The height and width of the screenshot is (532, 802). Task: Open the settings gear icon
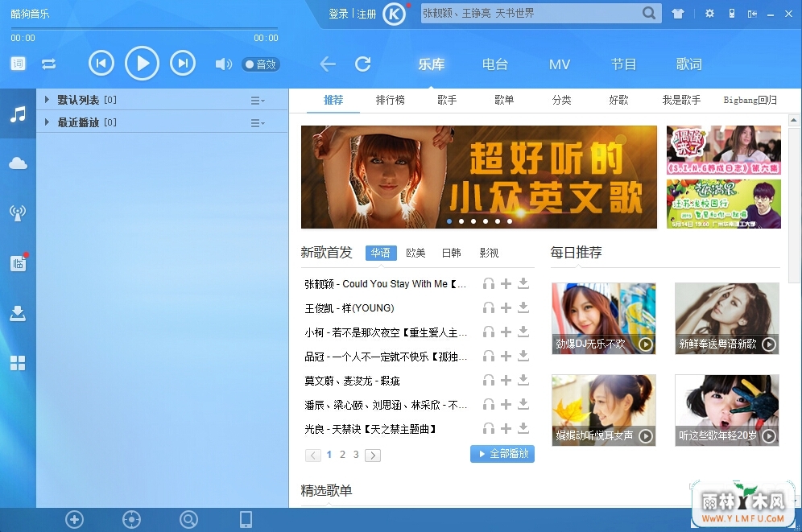tap(709, 14)
